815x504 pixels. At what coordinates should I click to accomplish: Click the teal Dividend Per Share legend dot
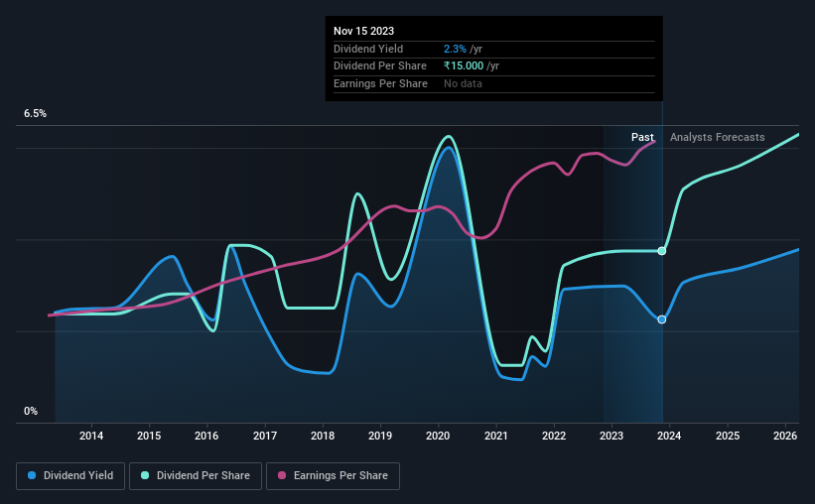pos(145,475)
